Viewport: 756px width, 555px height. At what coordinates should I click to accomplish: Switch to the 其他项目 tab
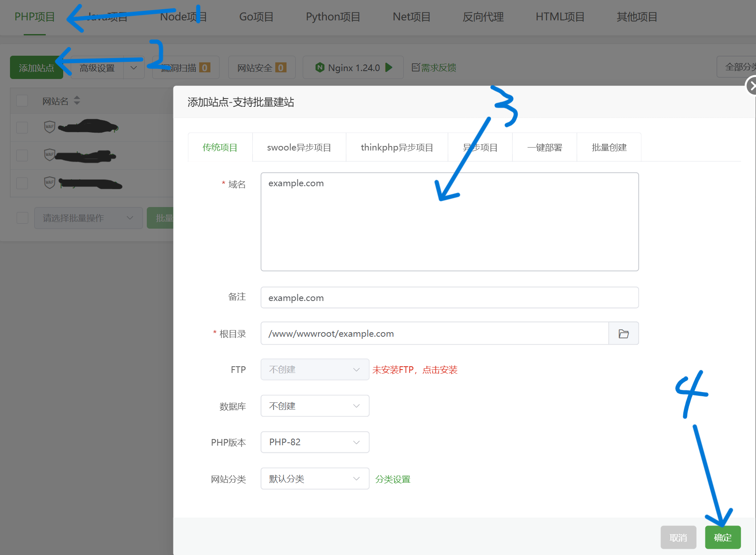[x=637, y=17]
